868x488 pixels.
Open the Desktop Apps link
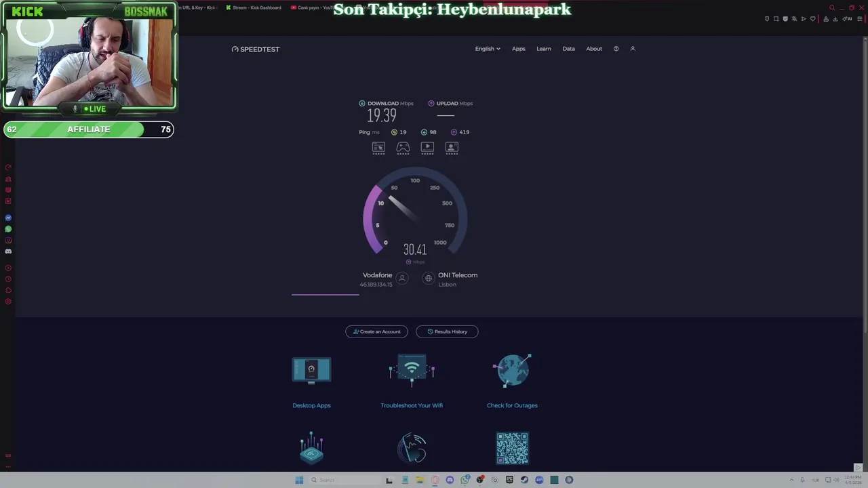click(311, 405)
